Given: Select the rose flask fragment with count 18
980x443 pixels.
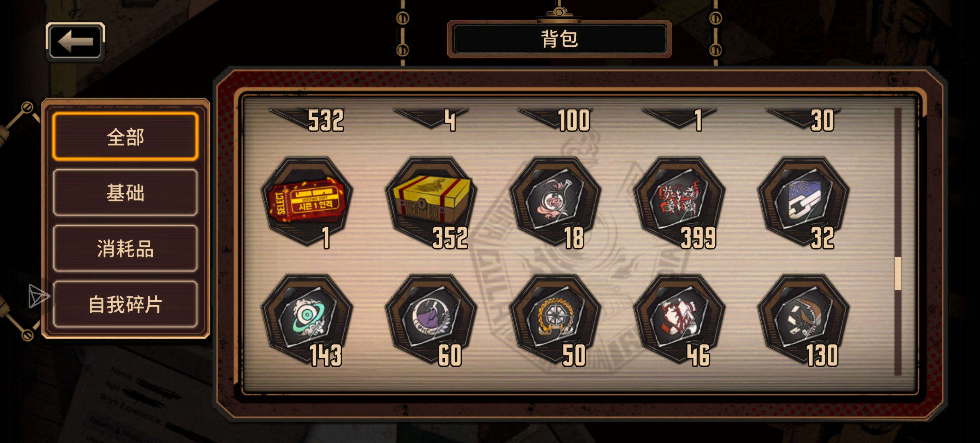Looking at the screenshot, I should click(x=555, y=201).
